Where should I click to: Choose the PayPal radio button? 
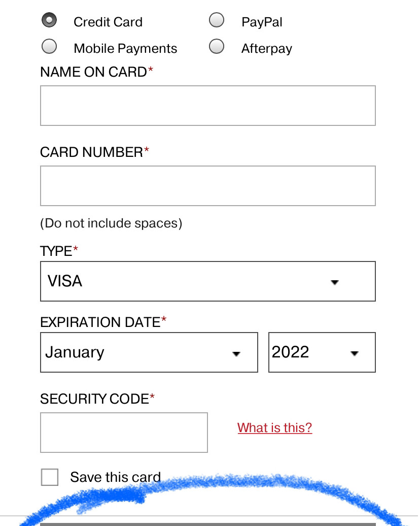[x=217, y=20]
